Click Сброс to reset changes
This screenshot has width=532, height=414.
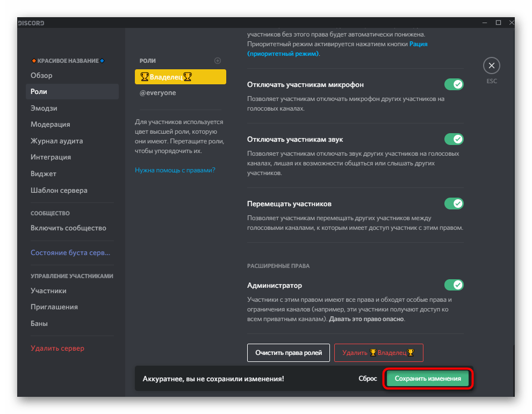tap(368, 379)
